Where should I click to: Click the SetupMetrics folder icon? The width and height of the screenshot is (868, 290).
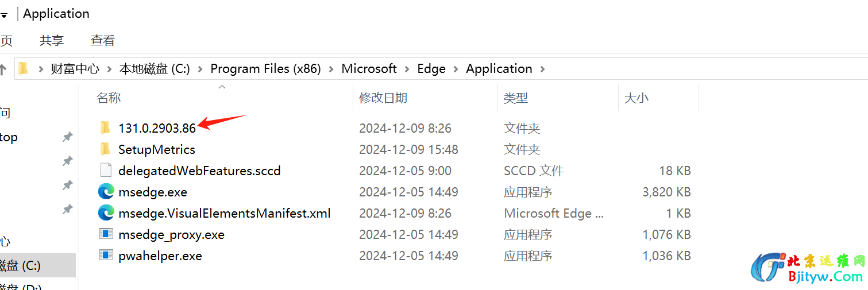pos(105,149)
